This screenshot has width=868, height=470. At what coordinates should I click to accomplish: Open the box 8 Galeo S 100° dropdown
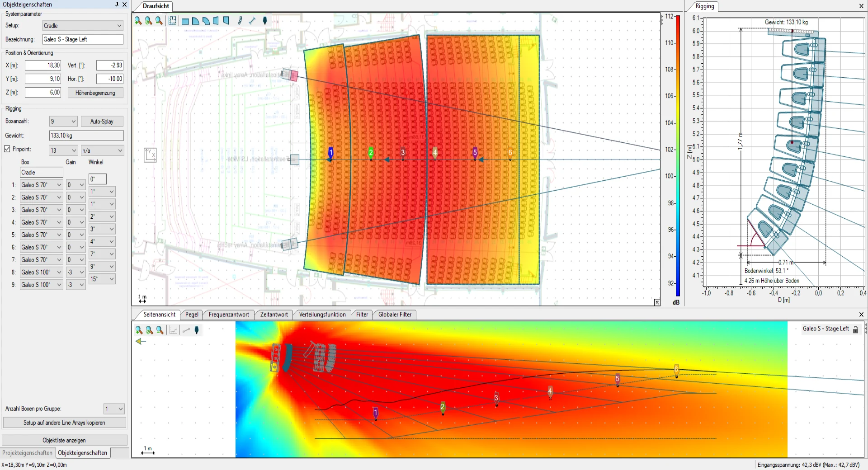41,273
